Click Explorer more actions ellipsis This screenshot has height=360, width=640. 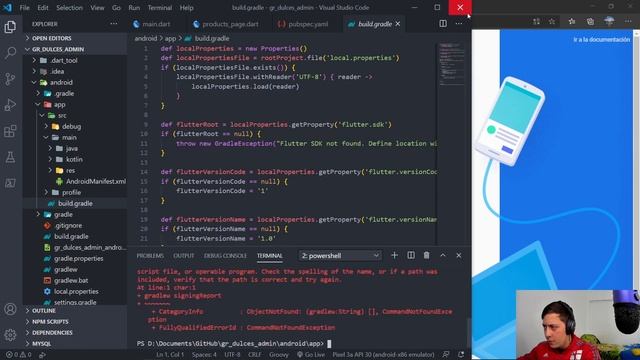[113, 24]
